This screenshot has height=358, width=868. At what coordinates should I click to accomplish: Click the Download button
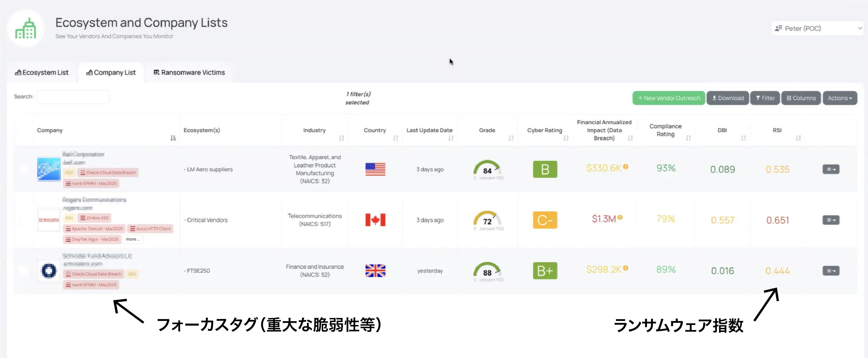click(x=727, y=98)
